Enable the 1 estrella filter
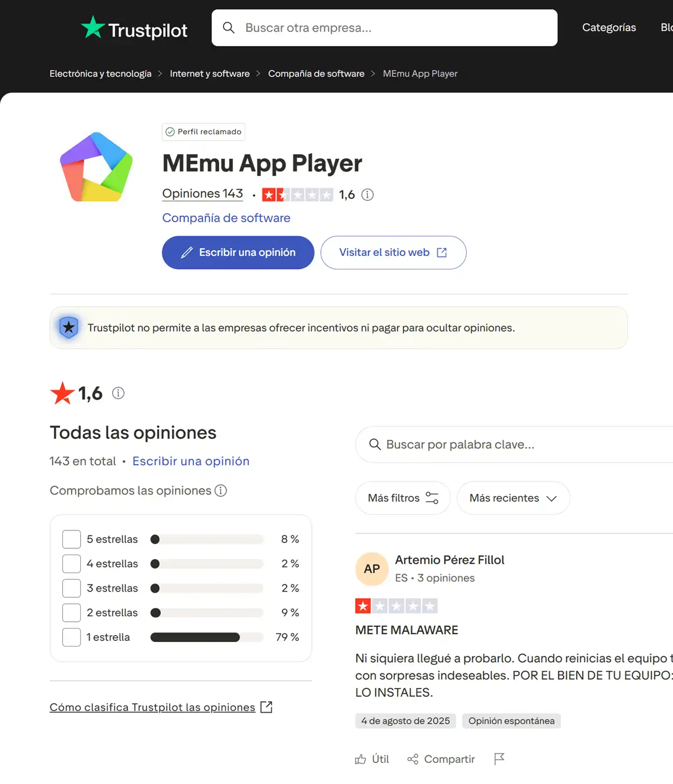 [x=71, y=637]
